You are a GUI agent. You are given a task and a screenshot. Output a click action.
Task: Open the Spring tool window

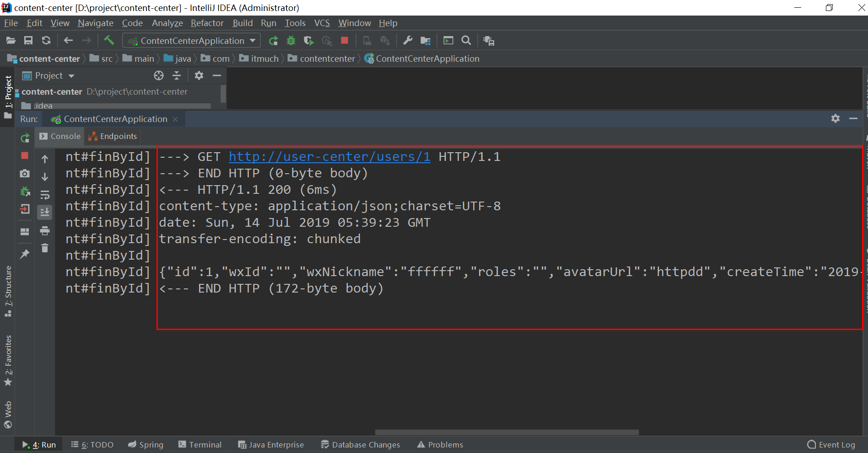click(x=146, y=445)
